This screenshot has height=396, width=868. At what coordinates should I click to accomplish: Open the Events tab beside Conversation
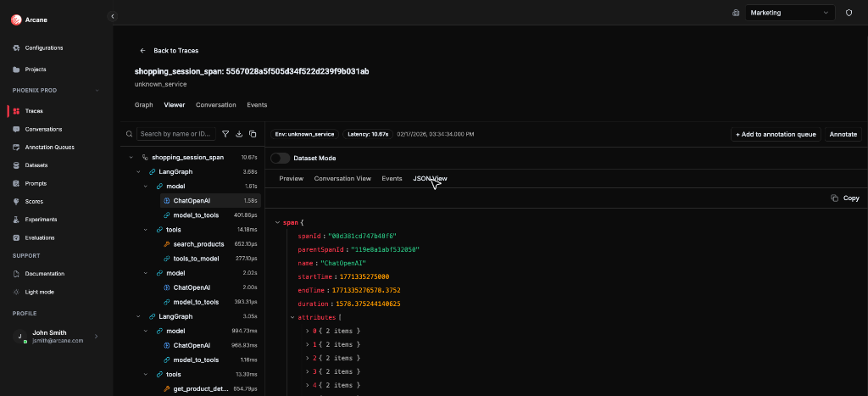tap(257, 104)
